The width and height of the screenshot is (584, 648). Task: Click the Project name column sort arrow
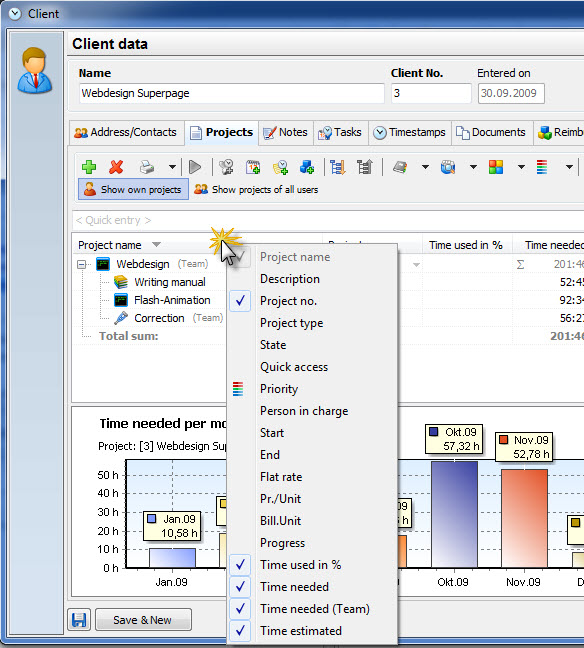(x=156, y=245)
